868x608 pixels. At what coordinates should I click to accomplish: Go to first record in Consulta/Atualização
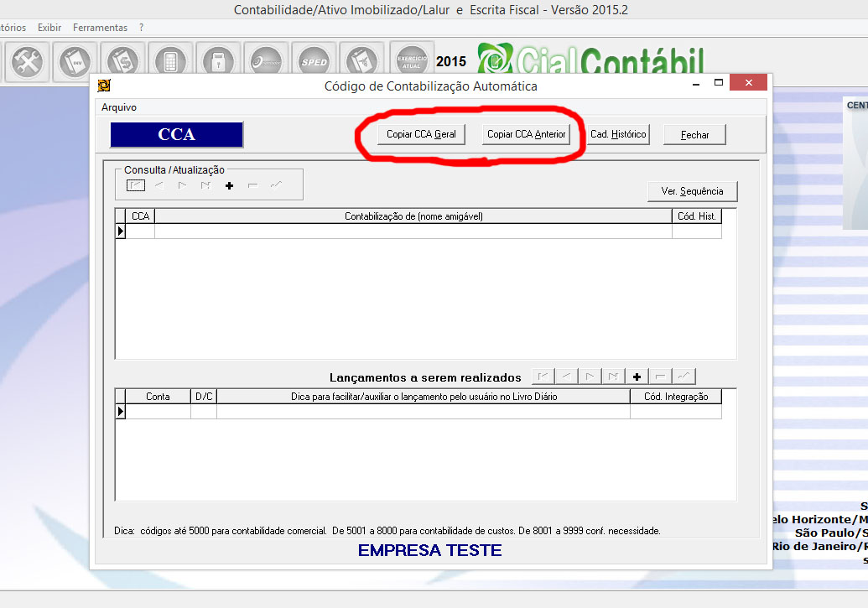136,185
